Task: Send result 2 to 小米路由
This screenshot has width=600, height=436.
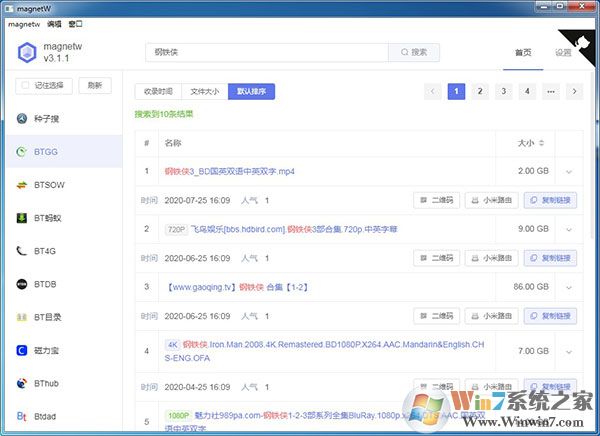Action: (x=492, y=258)
